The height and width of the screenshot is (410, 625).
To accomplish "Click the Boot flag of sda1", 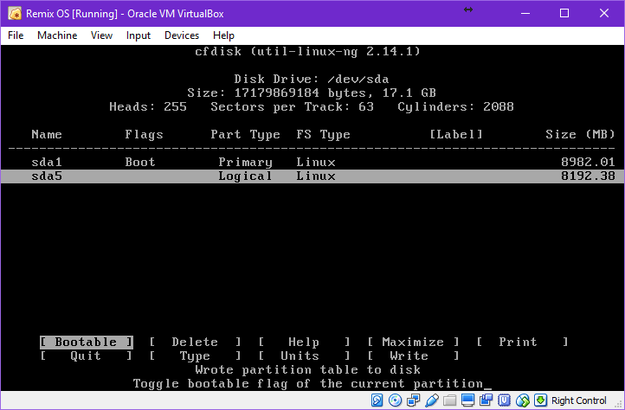I will (x=140, y=162).
